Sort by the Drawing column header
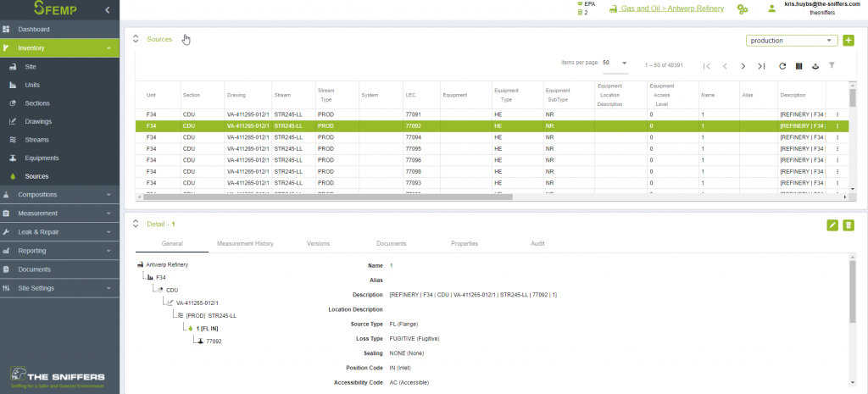 point(236,95)
